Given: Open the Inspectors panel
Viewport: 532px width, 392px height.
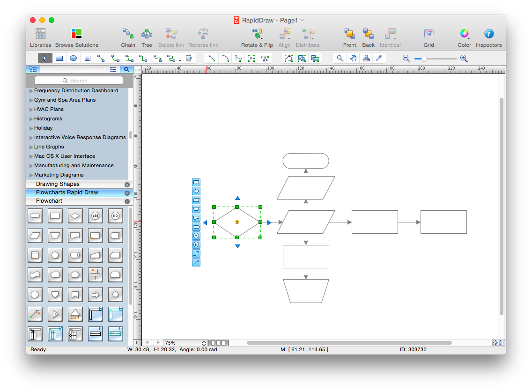Looking at the screenshot, I should click(x=488, y=37).
